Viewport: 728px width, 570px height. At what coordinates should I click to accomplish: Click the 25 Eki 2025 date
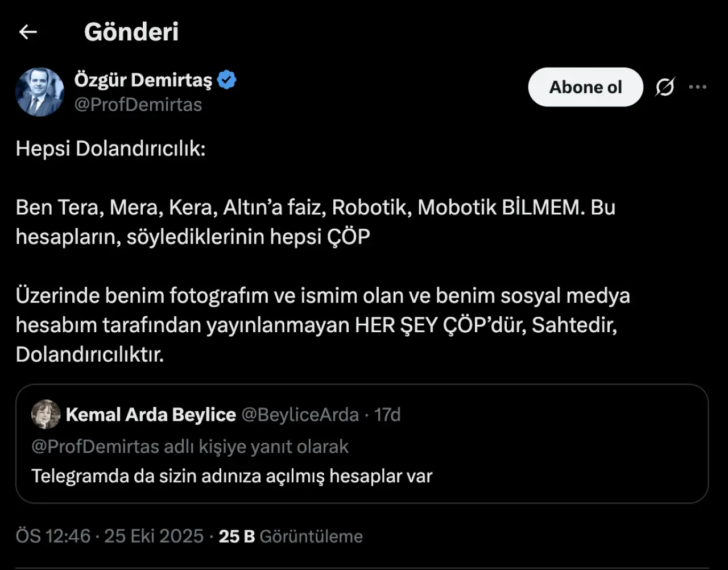tap(154, 536)
